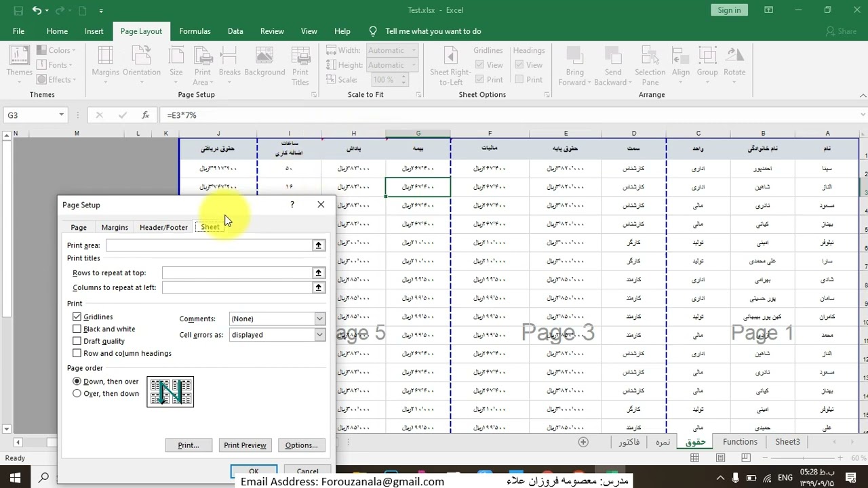Toggle Headings View checkbox in ribbon
This screenshot has height=488, width=868.
[519, 65]
